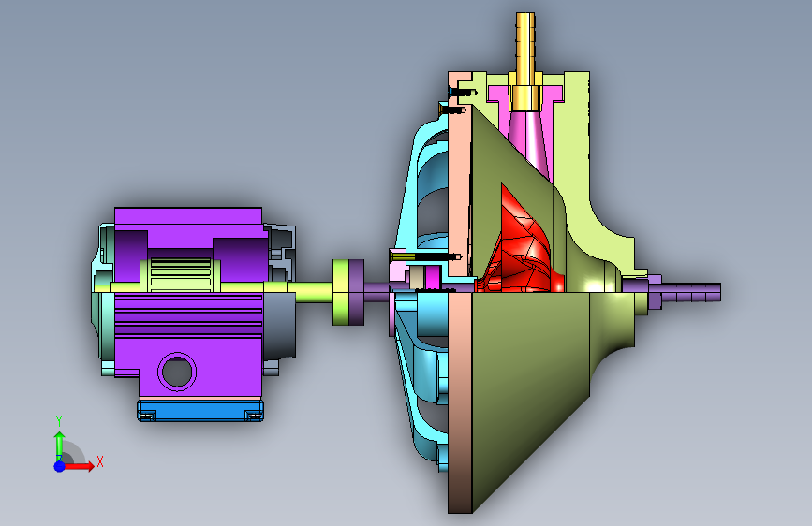The width and height of the screenshot is (812, 526).
Task: Click the X axis label of the triad
Action: point(100,461)
